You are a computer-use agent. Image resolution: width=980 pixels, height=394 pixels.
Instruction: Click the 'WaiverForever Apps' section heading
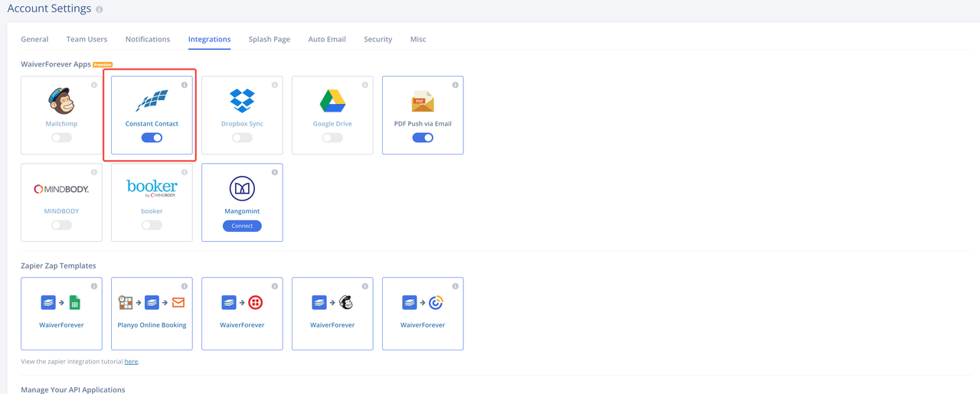click(56, 64)
